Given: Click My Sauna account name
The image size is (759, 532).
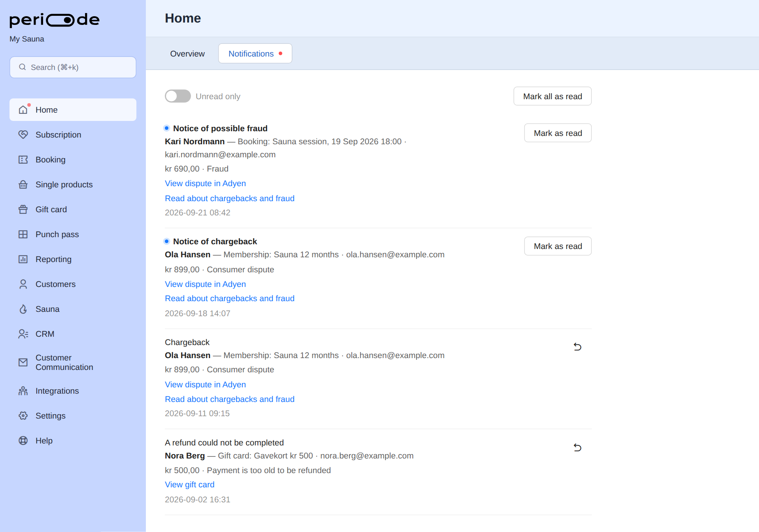Looking at the screenshot, I should pyautogui.click(x=27, y=39).
